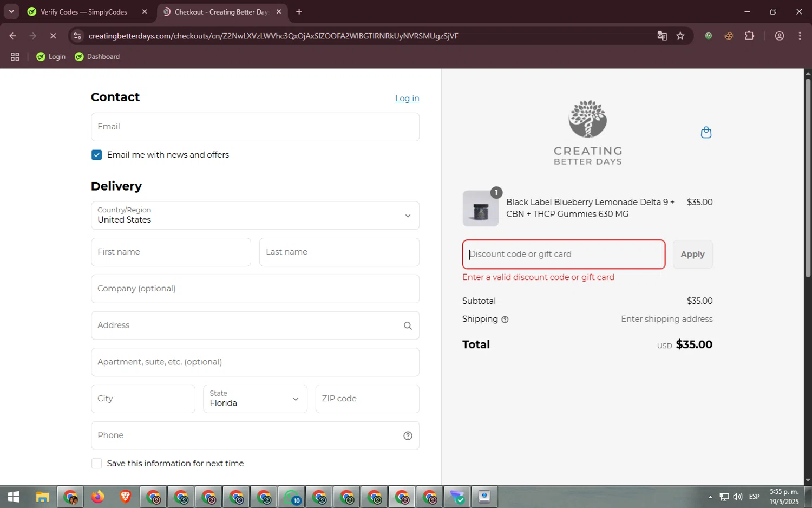Open the green SimplyCodes extension icon
The width and height of the screenshot is (812, 508).
(708, 36)
